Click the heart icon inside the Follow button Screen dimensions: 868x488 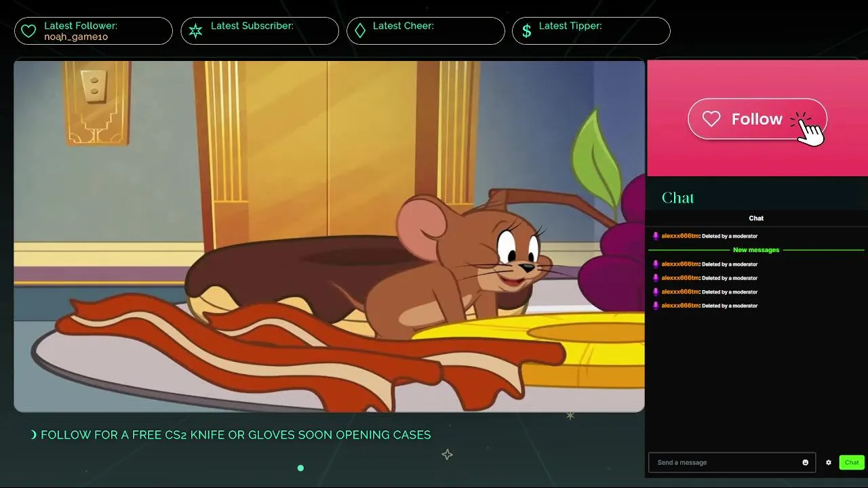click(x=711, y=119)
